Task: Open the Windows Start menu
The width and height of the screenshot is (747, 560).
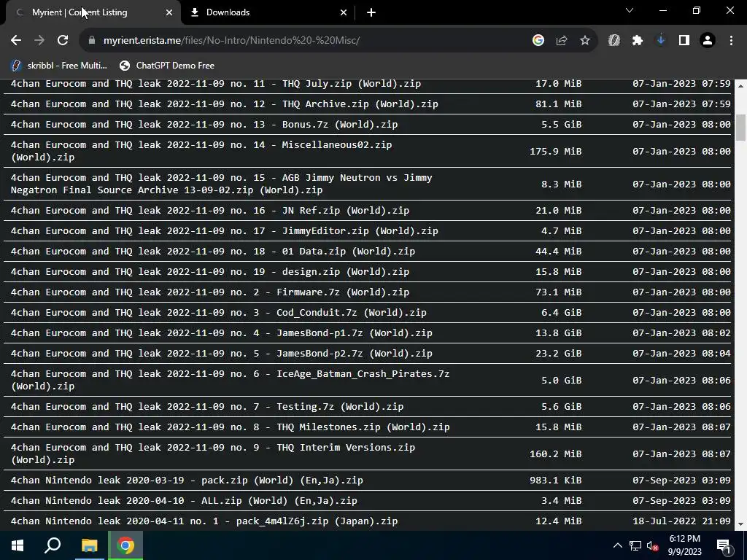Action: click(x=18, y=545)
